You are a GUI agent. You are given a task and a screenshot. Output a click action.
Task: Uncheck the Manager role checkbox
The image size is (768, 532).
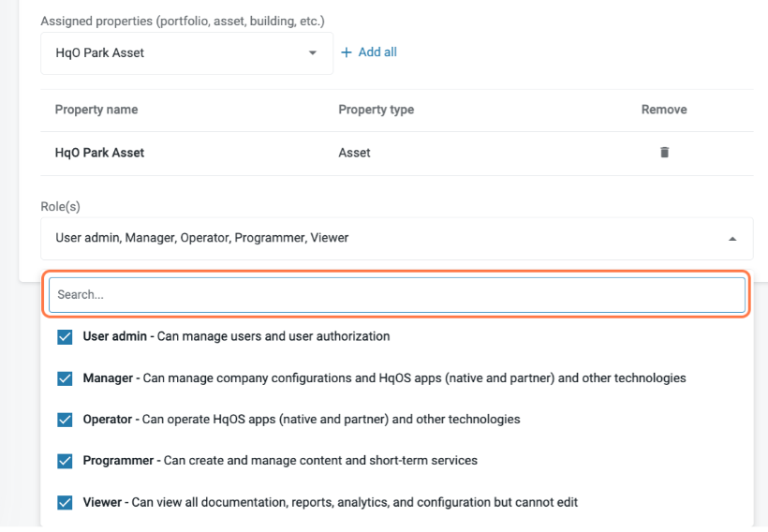pos(65,378)
